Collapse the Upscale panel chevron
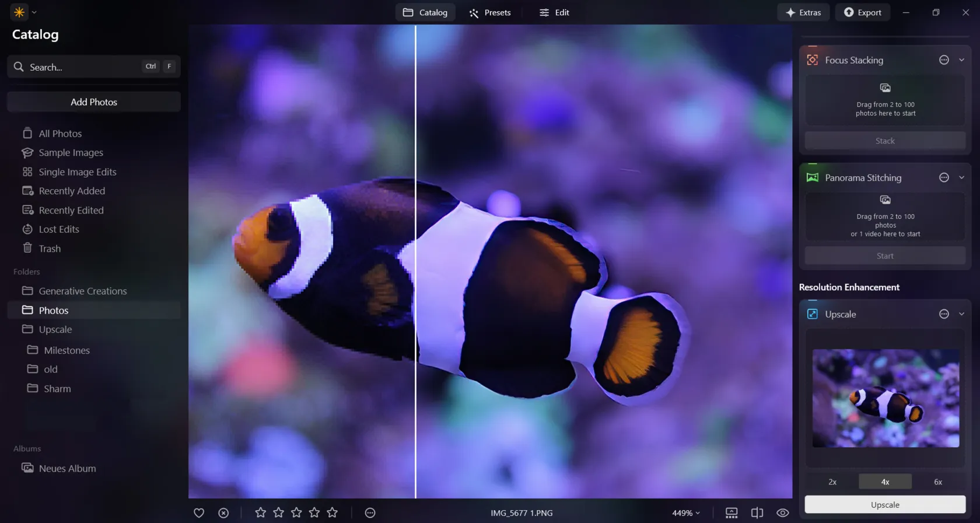The image size is (980, 523). (962, 314)
